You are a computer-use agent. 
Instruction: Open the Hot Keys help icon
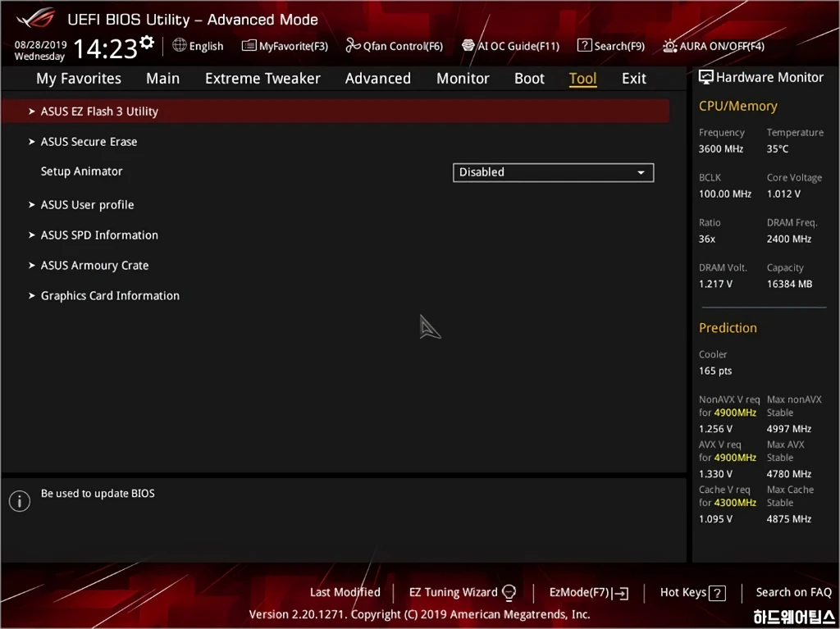point(717,593)
